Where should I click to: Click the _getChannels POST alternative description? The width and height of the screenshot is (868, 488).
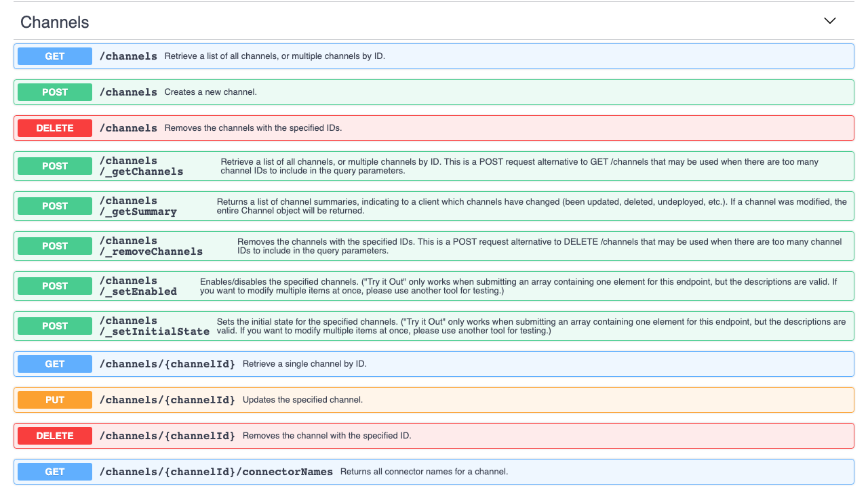pos(519,166)
